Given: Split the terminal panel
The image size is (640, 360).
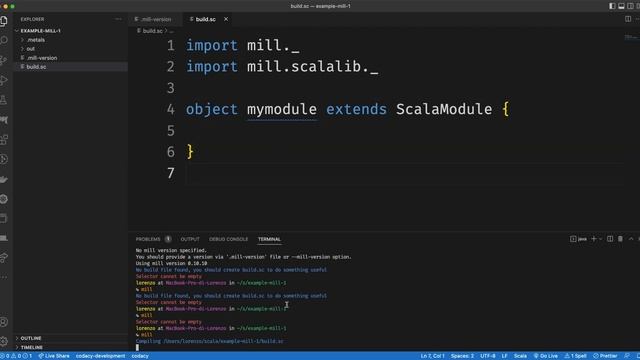Looking at the screenshot, I should [x=610, y=239].
